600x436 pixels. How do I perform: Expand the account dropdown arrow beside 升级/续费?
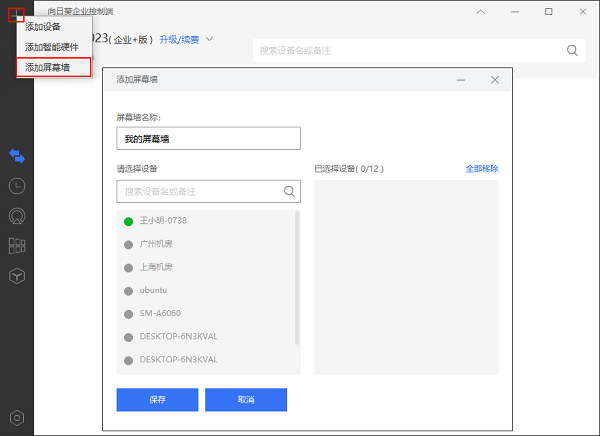tap(211, 40)
